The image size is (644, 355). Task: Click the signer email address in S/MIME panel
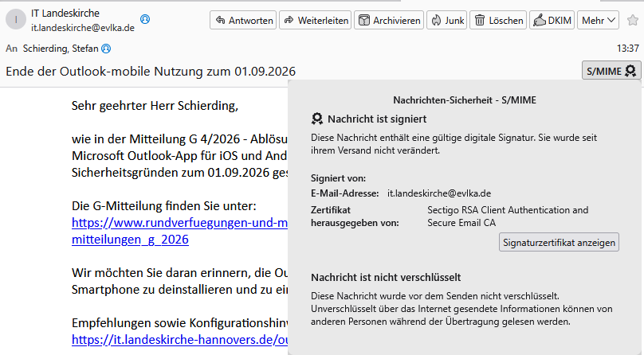click(438, 193)
